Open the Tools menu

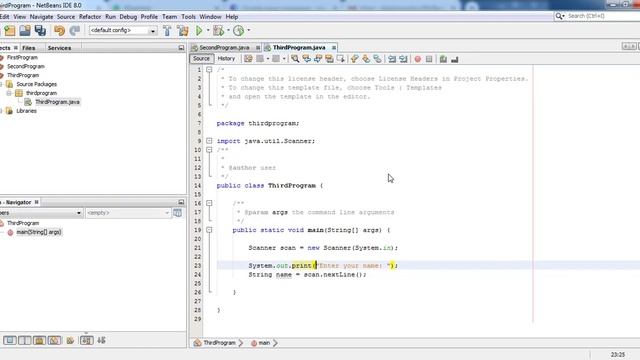[x=188, y=17]
